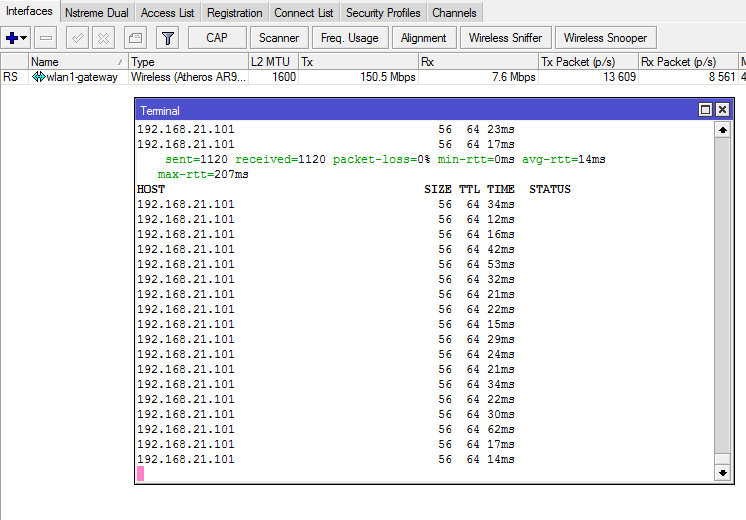Viewport: 746px width, 520px height.
Task: Click the ping line with 62ms
Action: coord(326,429)
